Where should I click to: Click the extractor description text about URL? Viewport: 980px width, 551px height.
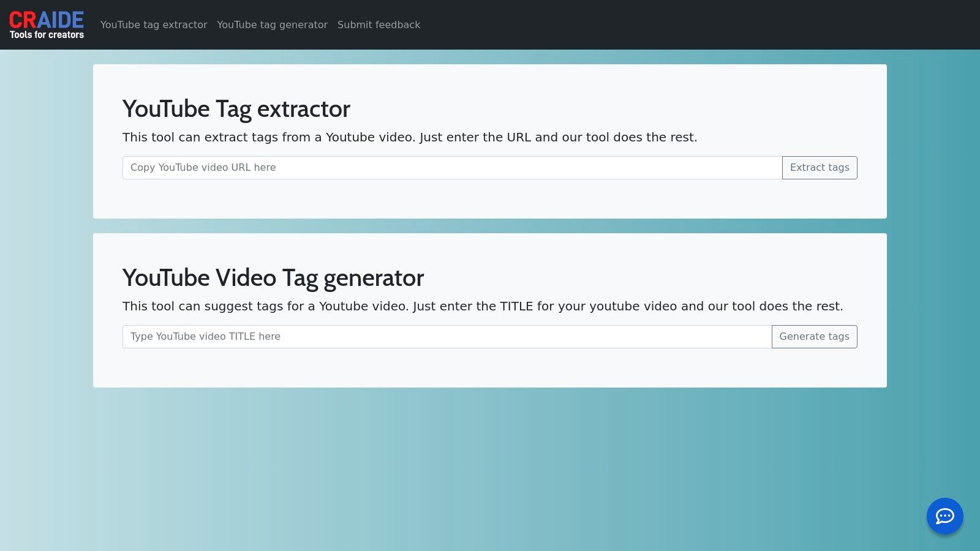(x=410, y=137)
